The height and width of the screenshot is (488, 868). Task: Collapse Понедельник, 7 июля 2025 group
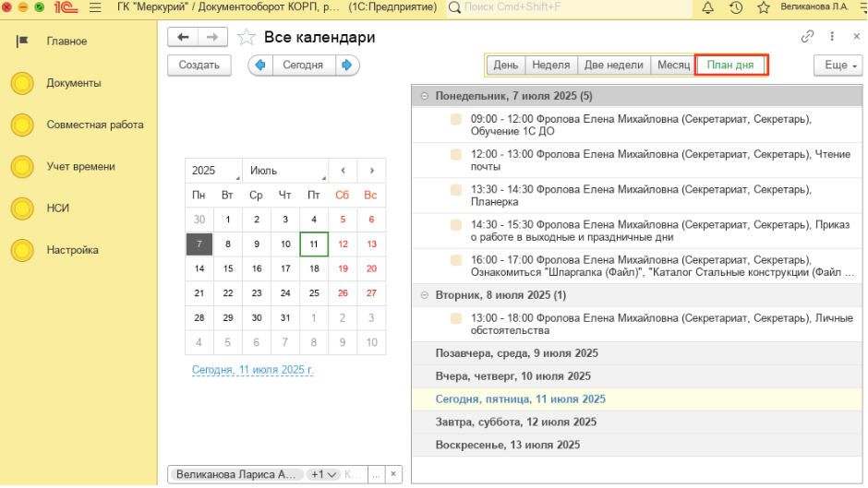pos(424,96)
